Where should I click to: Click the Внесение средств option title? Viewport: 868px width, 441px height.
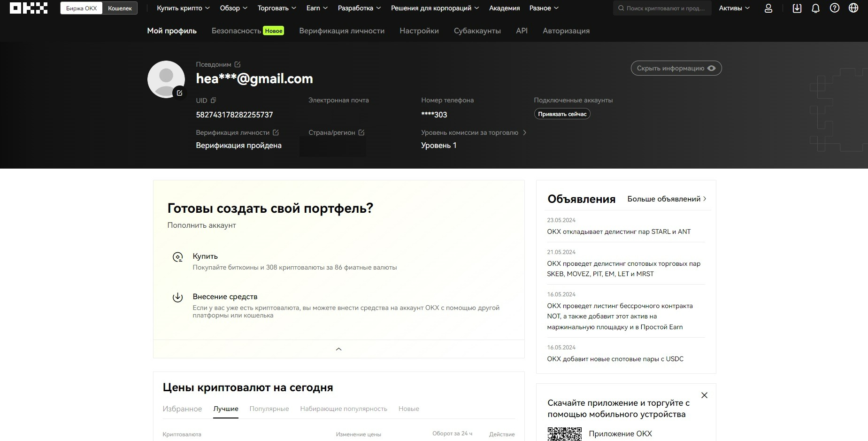[x=225, y=296]
